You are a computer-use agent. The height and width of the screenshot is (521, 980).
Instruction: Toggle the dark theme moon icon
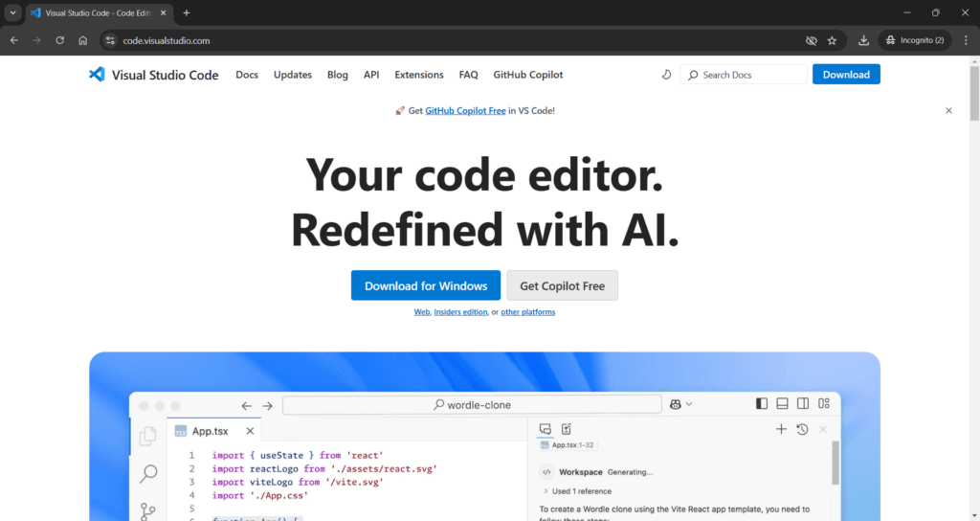(x=666, y=75)
